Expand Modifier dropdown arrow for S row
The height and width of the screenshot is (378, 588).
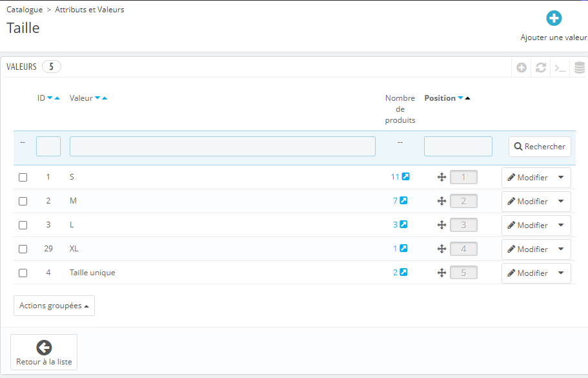(561, 178)
